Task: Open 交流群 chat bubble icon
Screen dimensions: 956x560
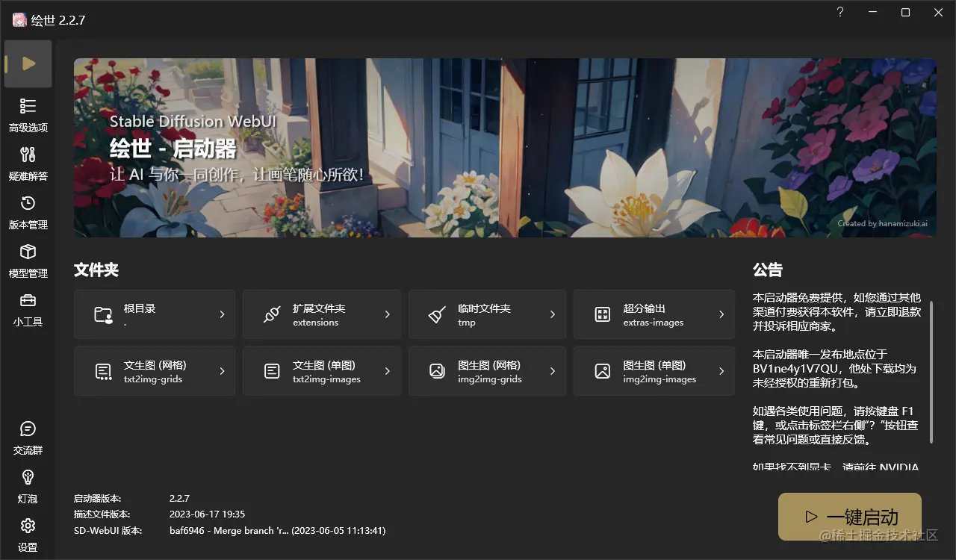Action: point(28,429)
